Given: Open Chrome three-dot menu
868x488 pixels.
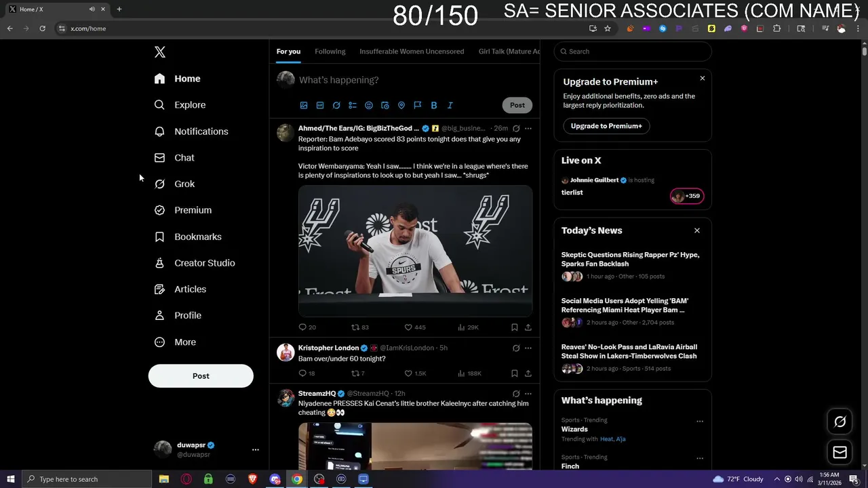Looking at the screenshot, I should [x=859, y=28].
